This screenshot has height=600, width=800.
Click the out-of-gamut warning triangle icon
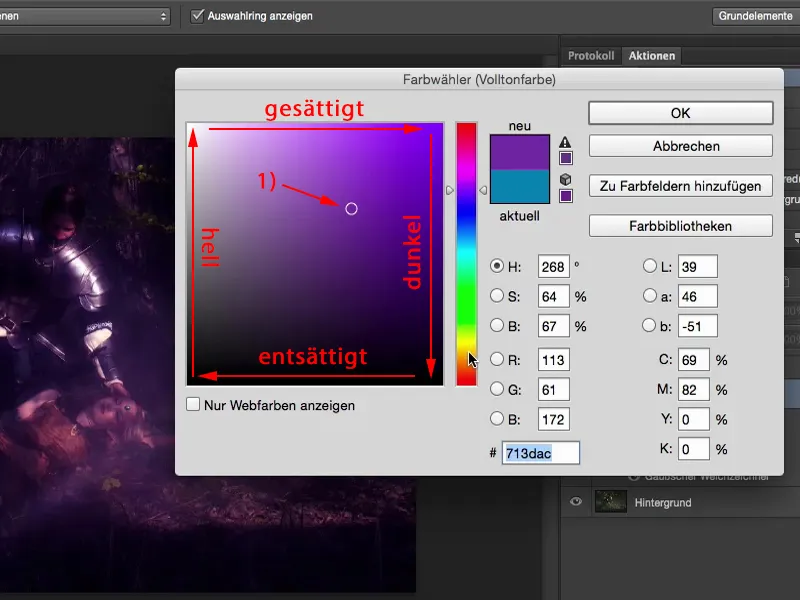click(x=565, y=142)
